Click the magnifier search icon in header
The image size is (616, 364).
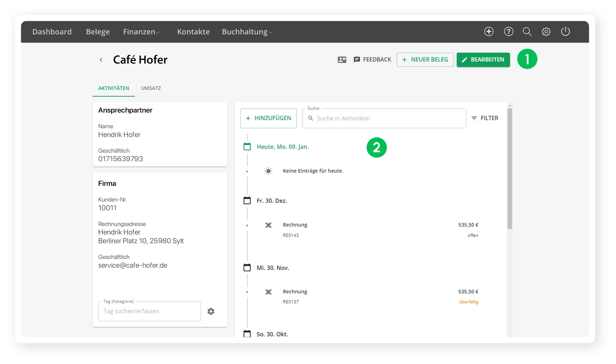click(x=527, y=32)
